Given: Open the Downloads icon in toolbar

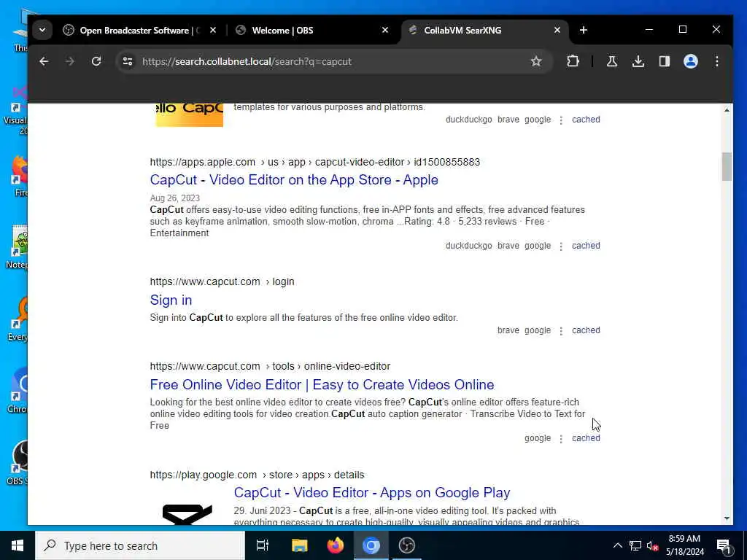Looking at the screenshot, I should (638, 61).
